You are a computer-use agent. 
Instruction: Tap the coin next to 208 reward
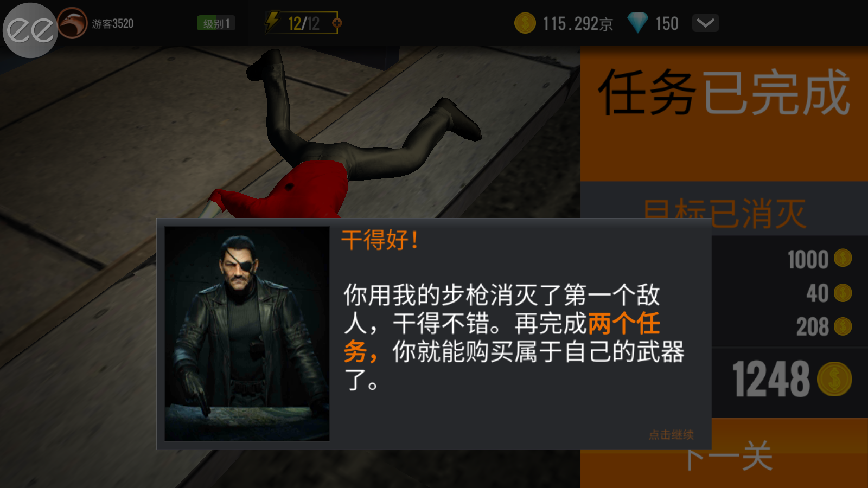[x=843, y=326]
